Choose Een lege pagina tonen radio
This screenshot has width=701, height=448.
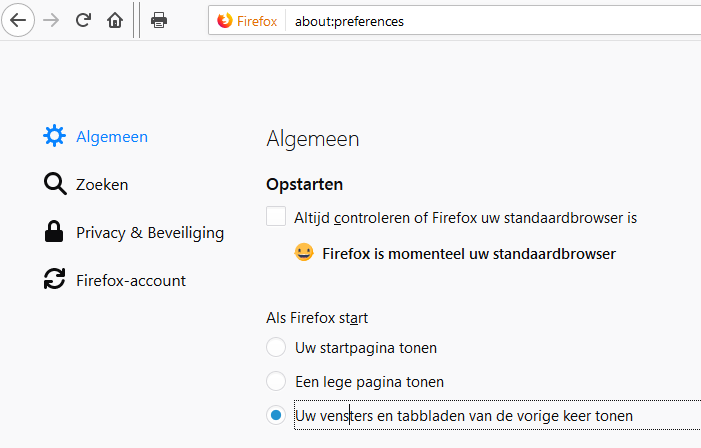pyautogui.click(x=276, y=381)
